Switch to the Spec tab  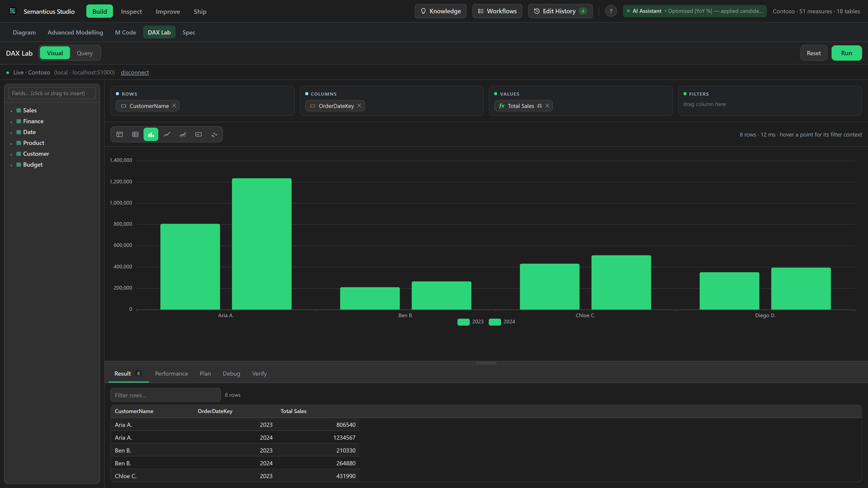coord(189,32)
